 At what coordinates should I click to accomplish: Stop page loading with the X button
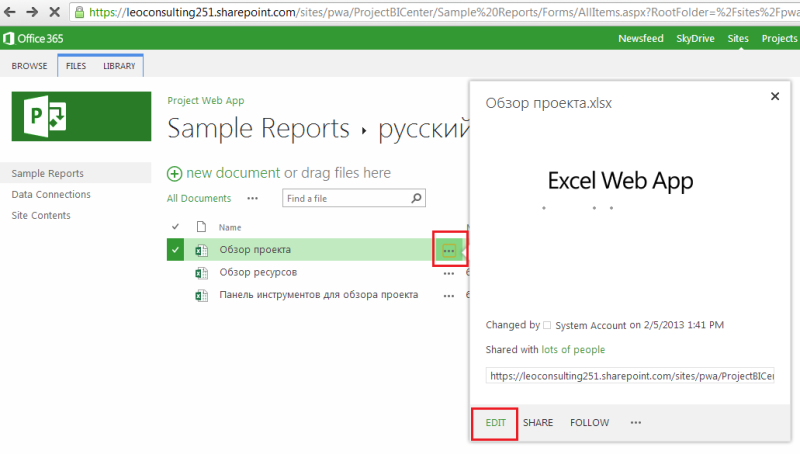click(x=54, y=12)
